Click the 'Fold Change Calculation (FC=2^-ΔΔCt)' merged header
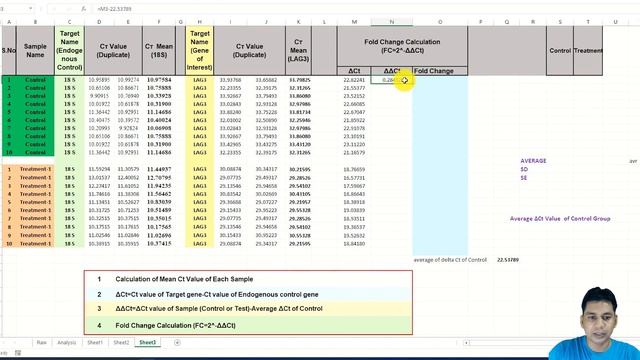This screenshot has width=640, height=360. (x=402, y=46)
